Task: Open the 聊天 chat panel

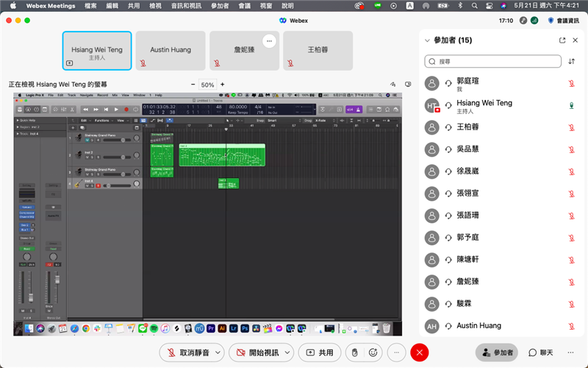Action: coord(539,353)
